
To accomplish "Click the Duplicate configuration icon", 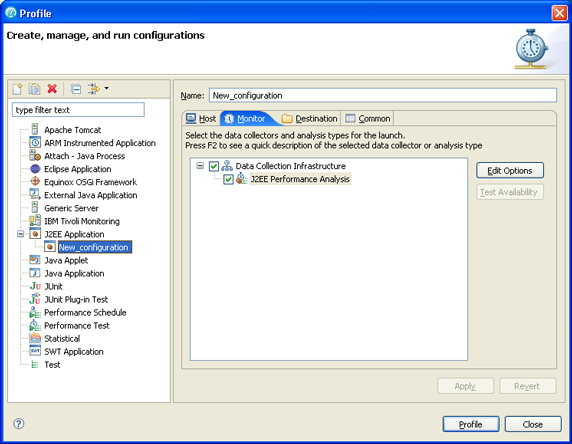I will (x=35, y=89).
